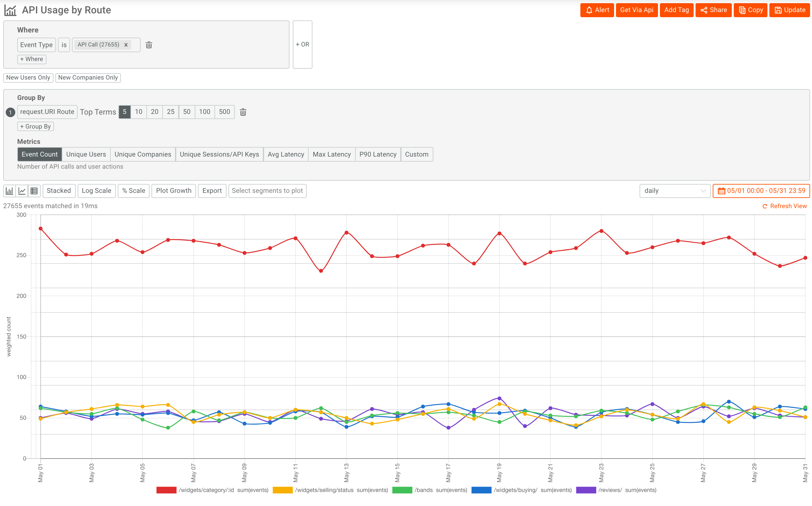
Task: Set Top Terms to 10
Action: click(138, 112)
